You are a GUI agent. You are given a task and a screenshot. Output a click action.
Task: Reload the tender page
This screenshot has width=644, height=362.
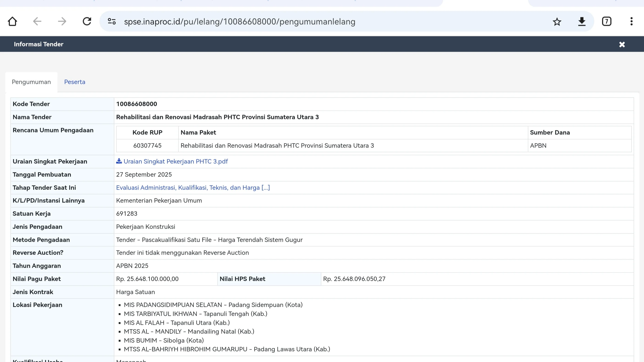[x=87, y=21]
